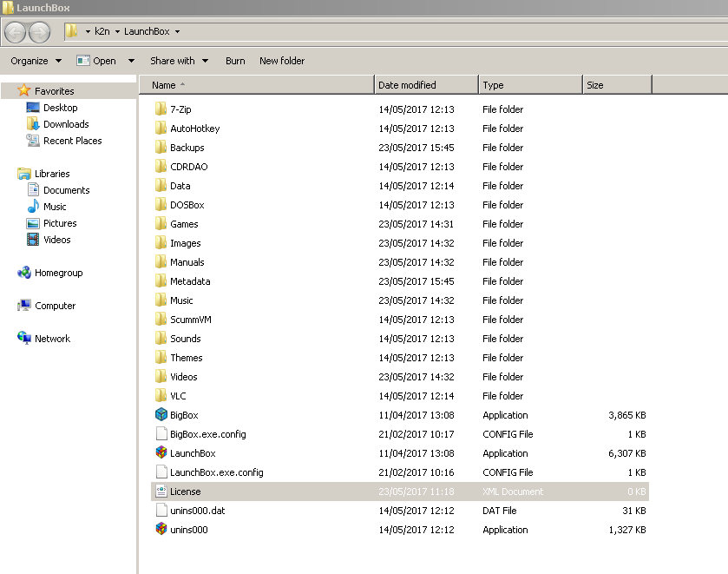
Task: Expand the dropdown arrow after LaunchBox breadcrumb
Action: click(177, 31)
